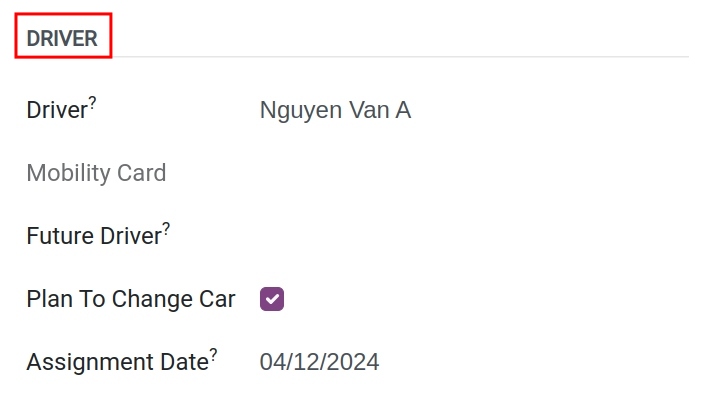Open the empty Future Driver dropdown field
This screenshot has width=702, height=399.
(474, 236)
